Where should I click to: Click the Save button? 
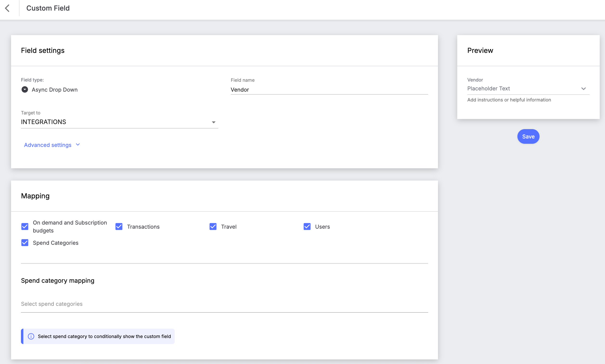[x=528, y=137]
